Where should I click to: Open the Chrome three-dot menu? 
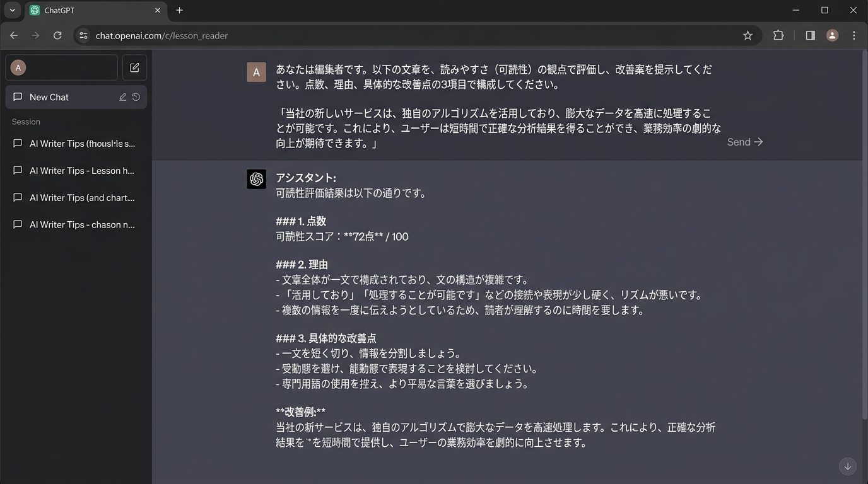[x=854, y=36]
